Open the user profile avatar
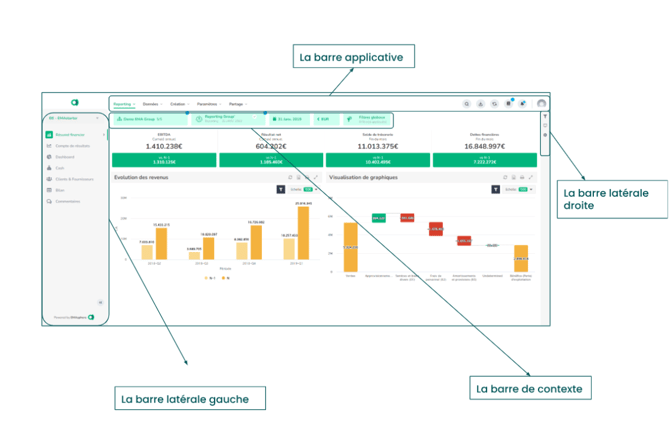This screenshot has height=428, width=670. (542, 104)
